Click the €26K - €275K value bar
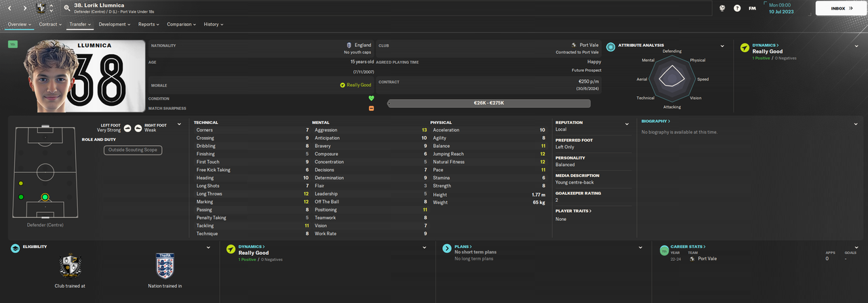868x303 pixels. [488, 103]
